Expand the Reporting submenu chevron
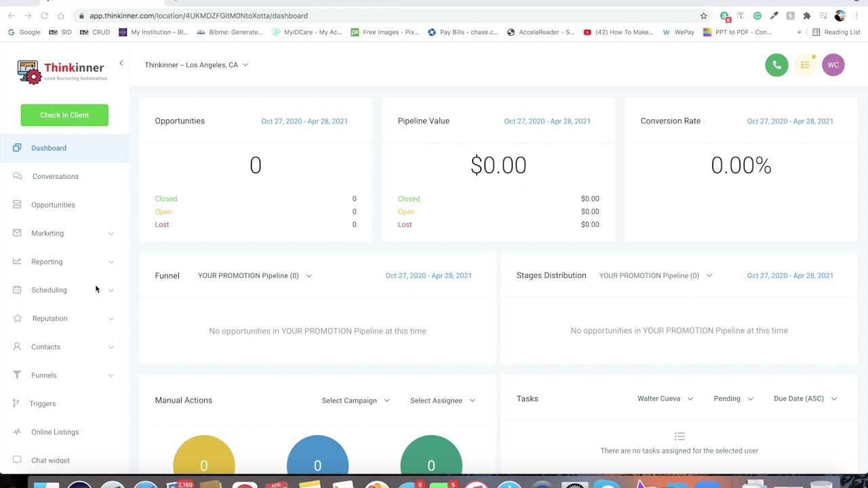 [x=111, y=262]
